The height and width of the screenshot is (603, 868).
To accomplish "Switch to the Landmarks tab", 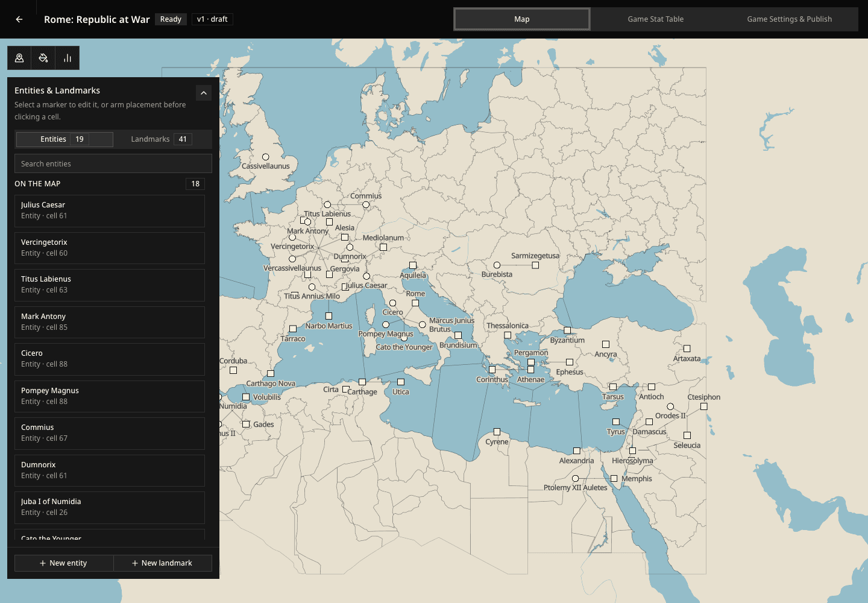I will coord(162,139).
